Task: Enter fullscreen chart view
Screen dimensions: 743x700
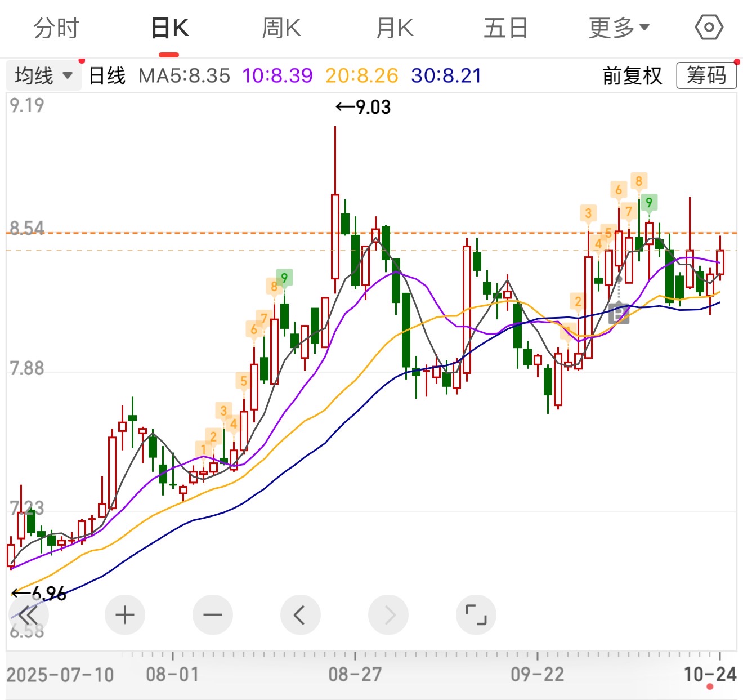Action: pos(476,615)
